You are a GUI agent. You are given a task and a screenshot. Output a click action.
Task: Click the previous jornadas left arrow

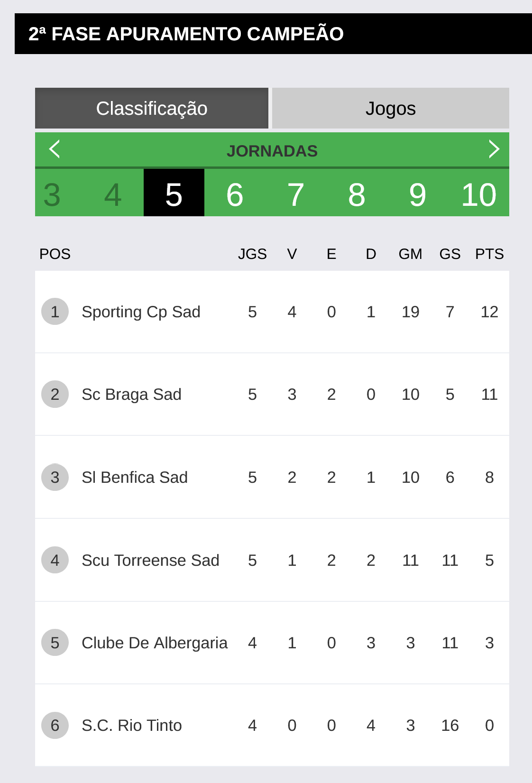pyautogui.click(x=55, y=149)
